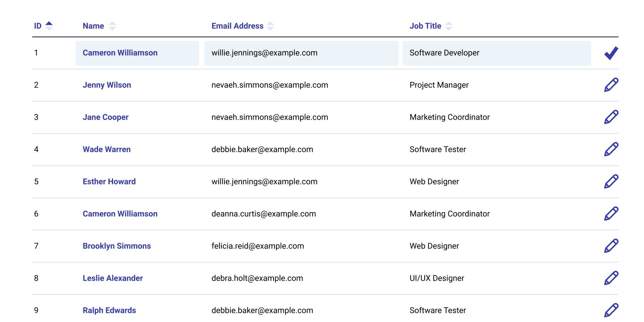Click the edit pencil for Jenny Wilson
Screen dimensions: 644x322
coord(611,85)
